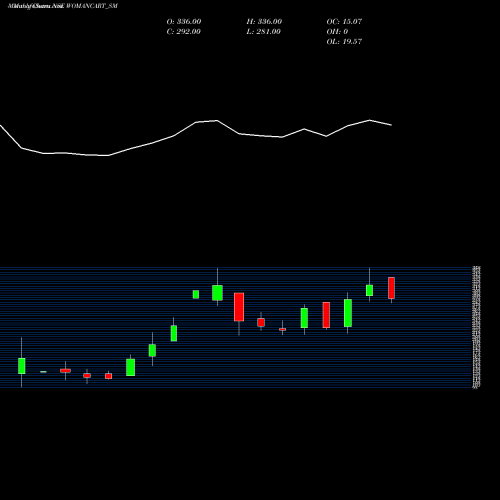The height and width of the screenshot is (500, 500).
Task: Select the OH: 0 value
Action: coord(337,31)
